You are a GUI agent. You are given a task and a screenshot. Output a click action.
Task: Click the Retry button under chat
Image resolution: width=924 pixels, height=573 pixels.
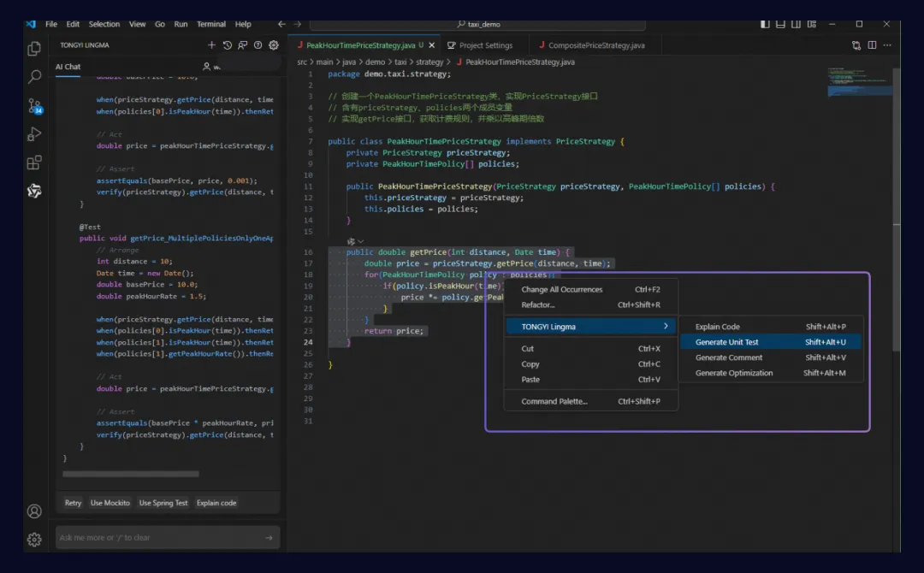[73, 503]
